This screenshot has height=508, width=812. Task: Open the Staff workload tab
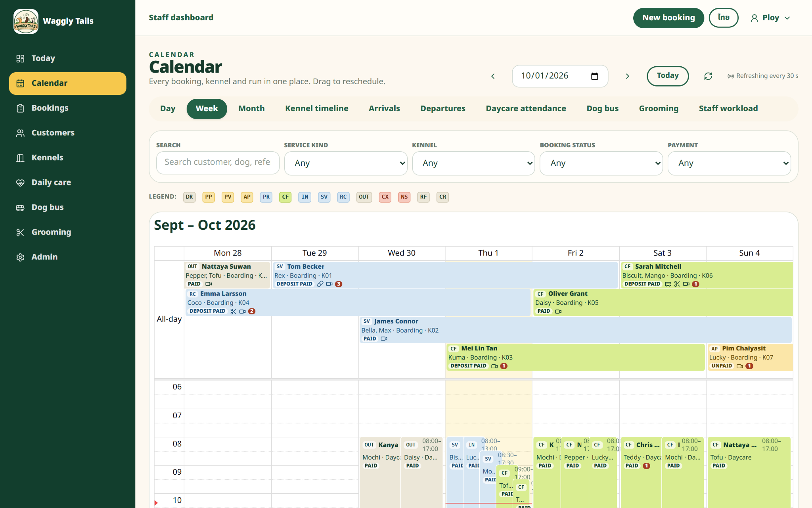[x=728, y=109]
